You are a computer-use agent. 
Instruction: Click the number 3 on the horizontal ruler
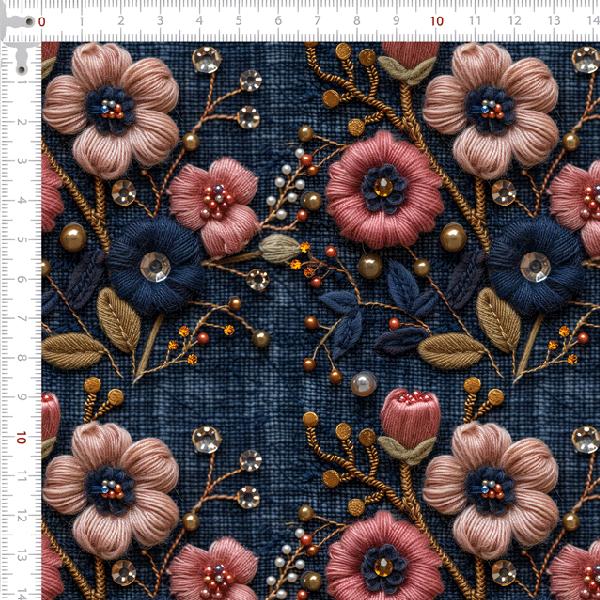click(x=160, y=21)
